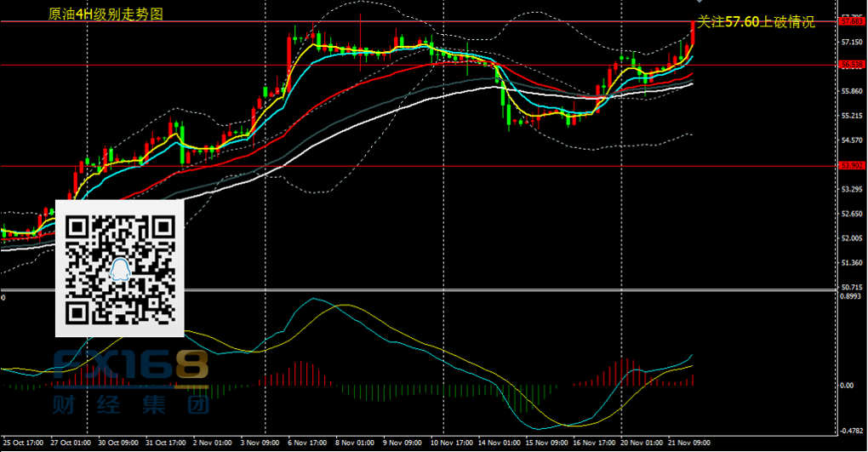Screen dimensions: 868x452
Task: Click the 25 Oct 17:00 time label
Action: [x=22, y=443]
